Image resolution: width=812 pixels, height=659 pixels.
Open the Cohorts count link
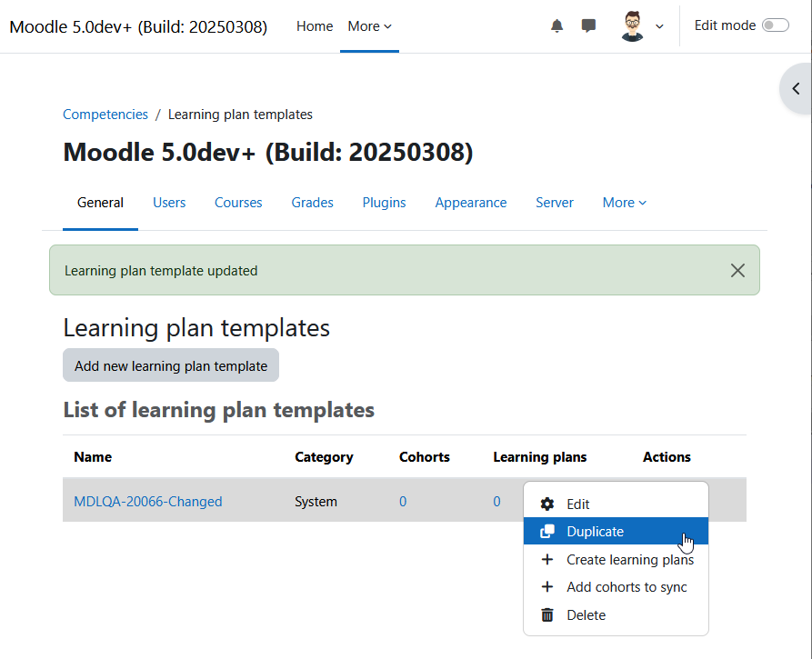[403, 501]
